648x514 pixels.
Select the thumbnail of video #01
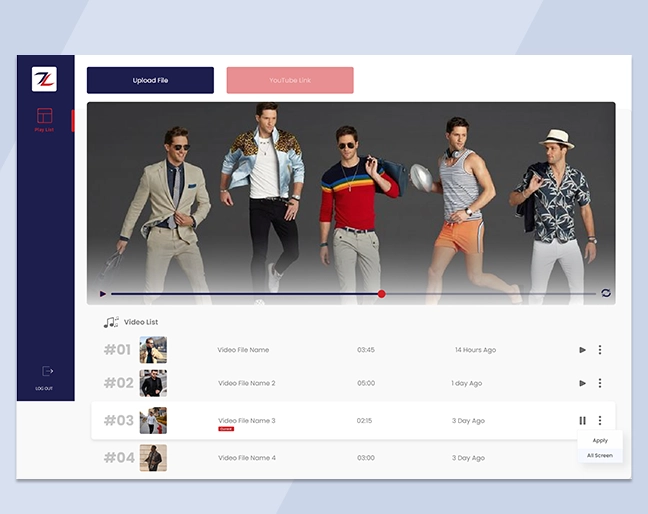click(x=153, y=350)
